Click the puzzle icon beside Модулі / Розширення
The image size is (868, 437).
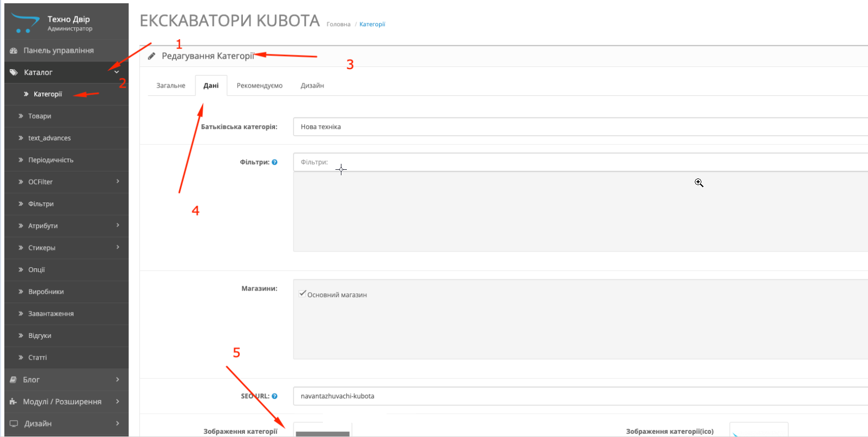point(14,402)
